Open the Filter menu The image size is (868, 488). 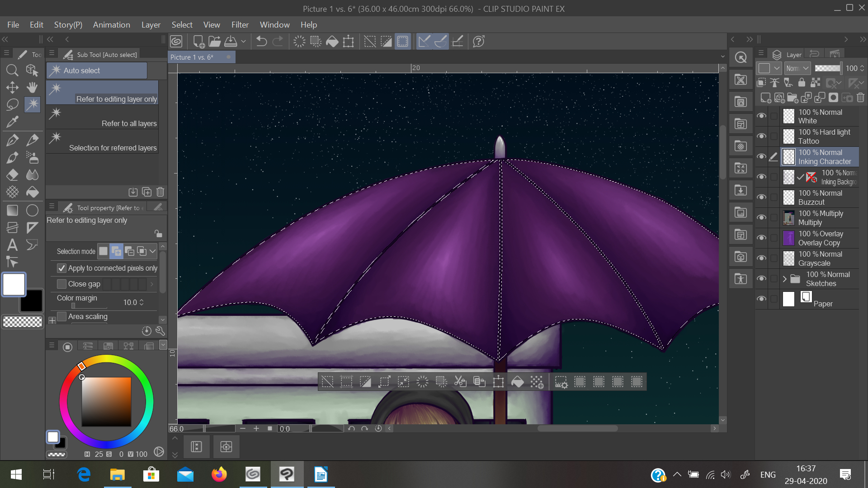[240, 25]
